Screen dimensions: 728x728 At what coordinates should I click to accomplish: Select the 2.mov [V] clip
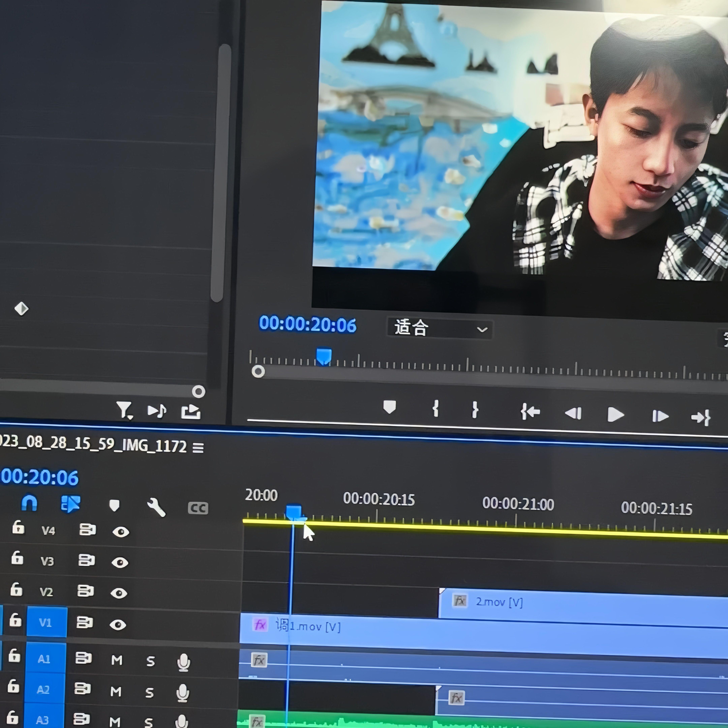[x=583, y=604]
